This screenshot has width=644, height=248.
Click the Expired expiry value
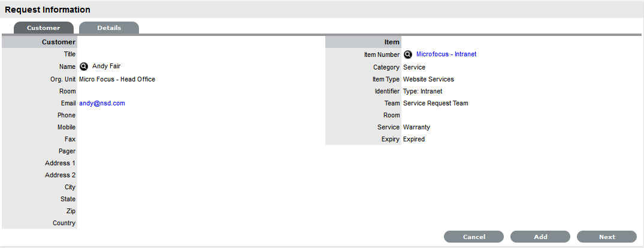tap(414, 139)
